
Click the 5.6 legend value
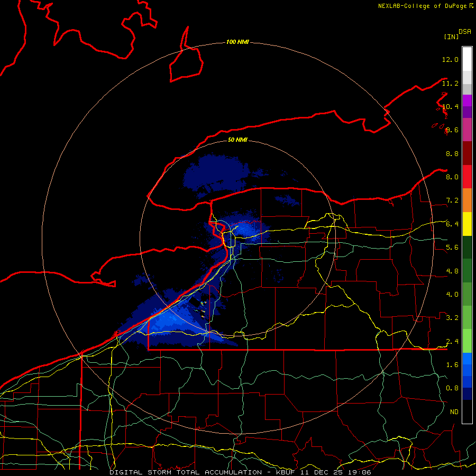(x=452, y=248)
